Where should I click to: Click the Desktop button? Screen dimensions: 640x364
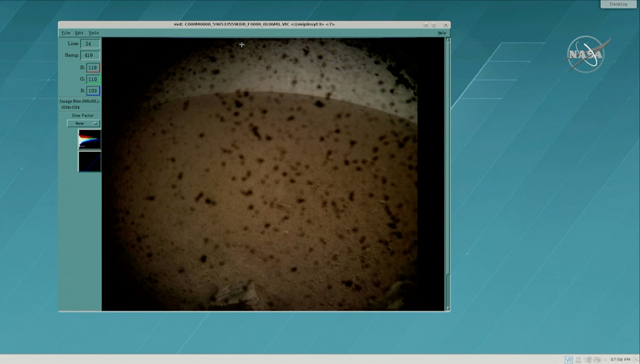pos(618,4)
